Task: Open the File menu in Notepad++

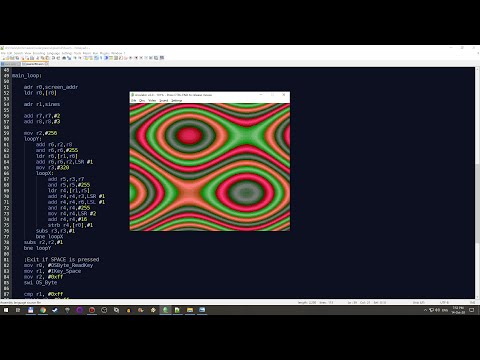Action: pos(3,53)
